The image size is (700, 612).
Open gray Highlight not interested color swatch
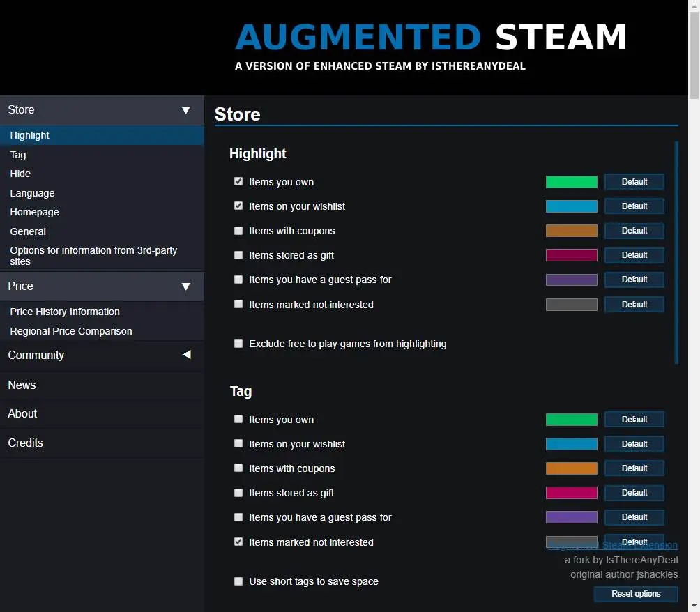[572, 305]
